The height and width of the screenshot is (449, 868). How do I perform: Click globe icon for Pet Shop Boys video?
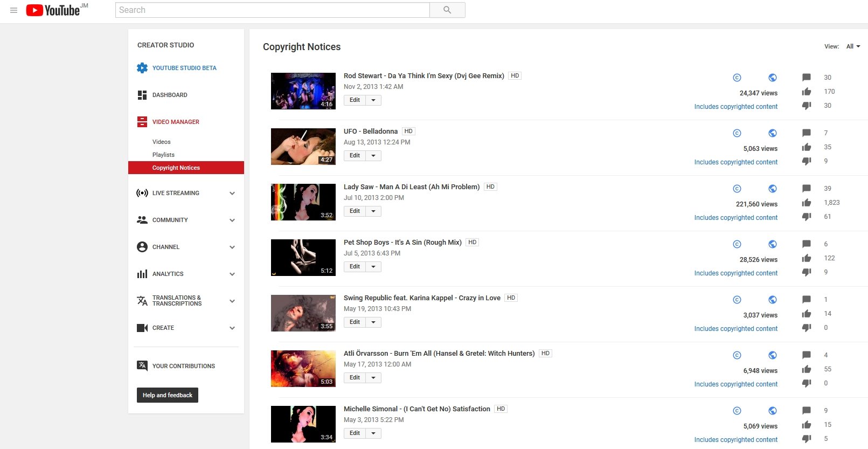(x=773, y=244)
